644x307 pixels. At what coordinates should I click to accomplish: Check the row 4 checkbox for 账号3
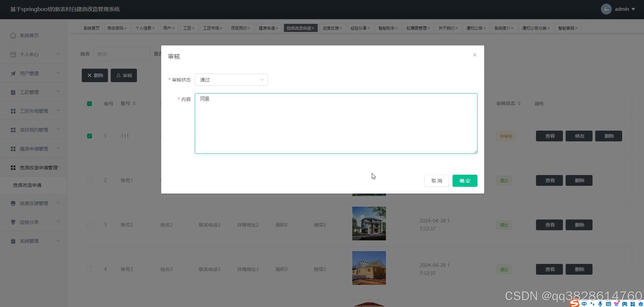[x=90, y=269]
